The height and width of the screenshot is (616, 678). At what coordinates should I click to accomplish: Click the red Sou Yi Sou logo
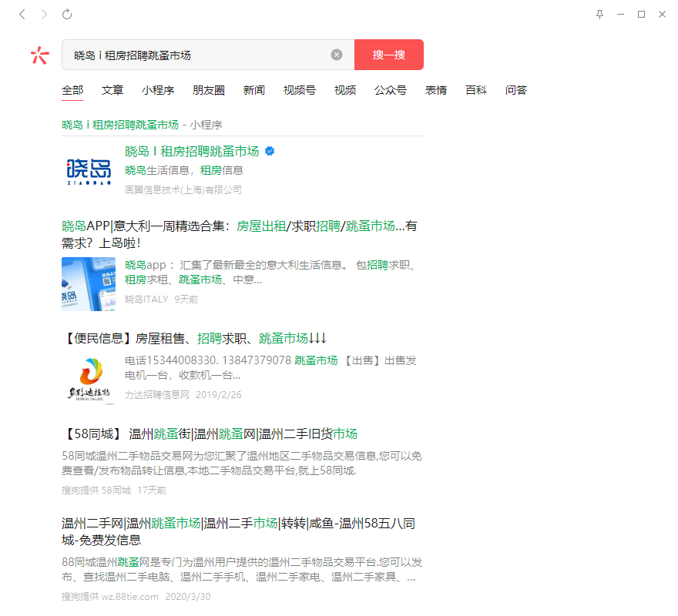point(40,55)
